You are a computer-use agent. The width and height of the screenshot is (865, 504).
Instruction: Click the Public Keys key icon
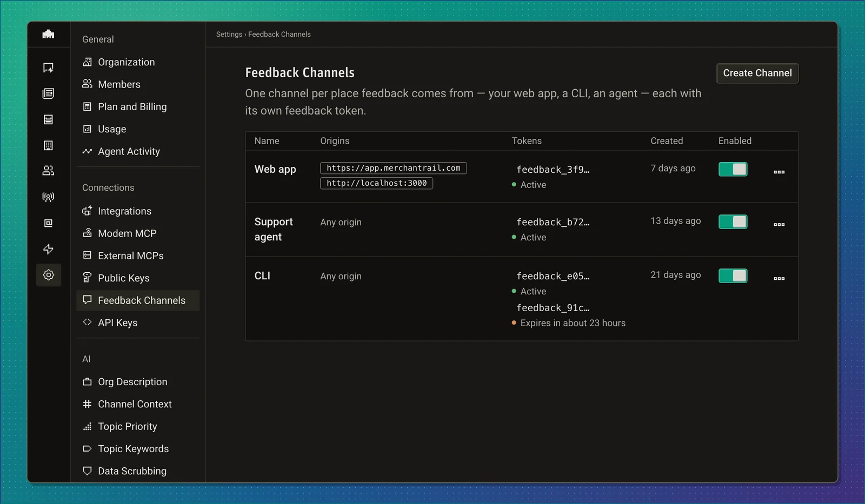pos(87,278)
